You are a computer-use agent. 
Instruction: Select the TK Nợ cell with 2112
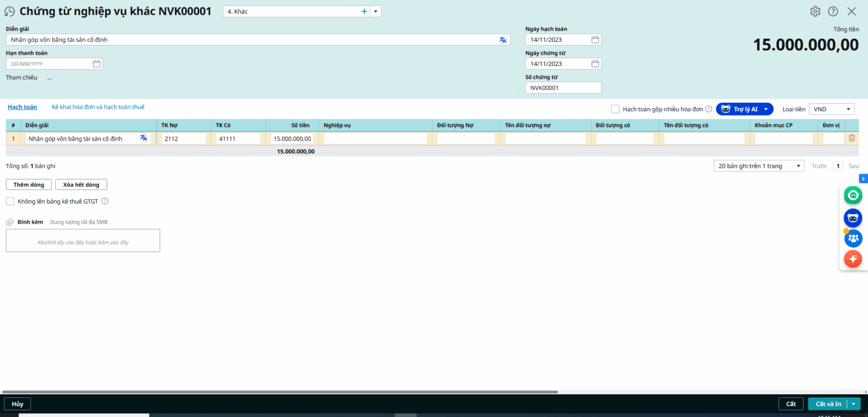(x=184, y=139)
